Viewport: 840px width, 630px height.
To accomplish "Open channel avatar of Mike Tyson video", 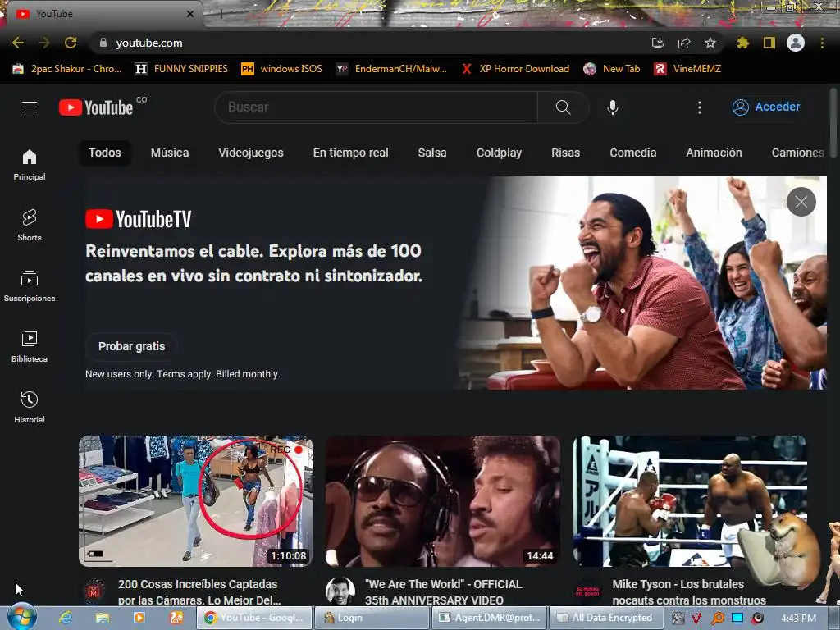I will click(588, 591).
